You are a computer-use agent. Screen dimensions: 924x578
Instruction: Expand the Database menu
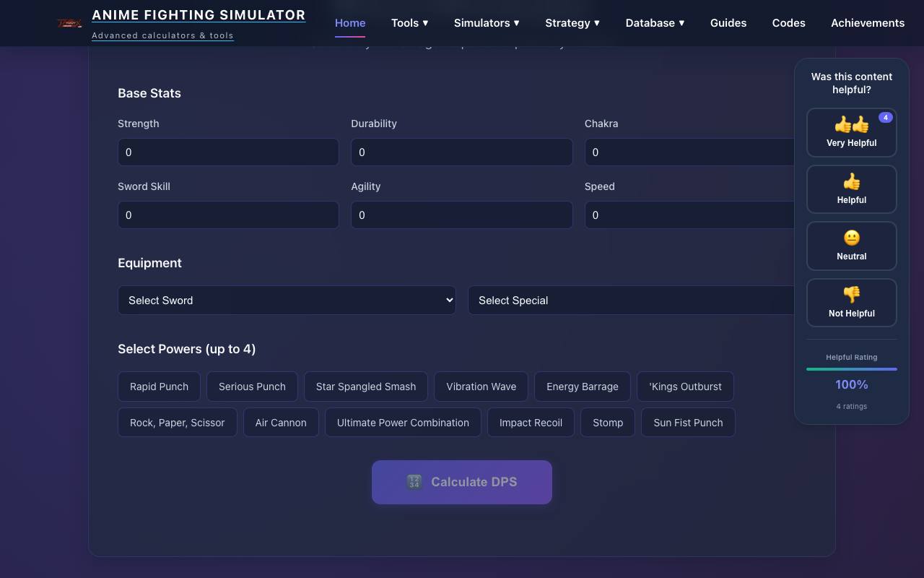click(x=655, y=23)
